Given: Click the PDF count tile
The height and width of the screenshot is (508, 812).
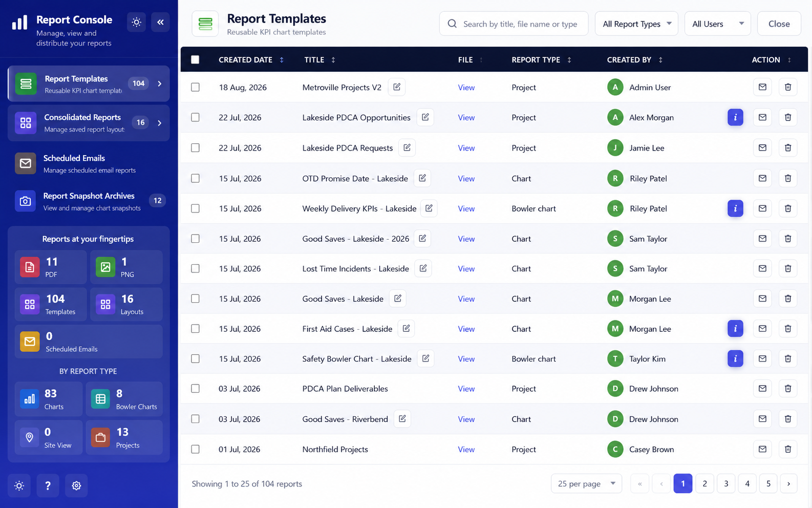Looking at the screenshot, I should click(x=50, y=267).
